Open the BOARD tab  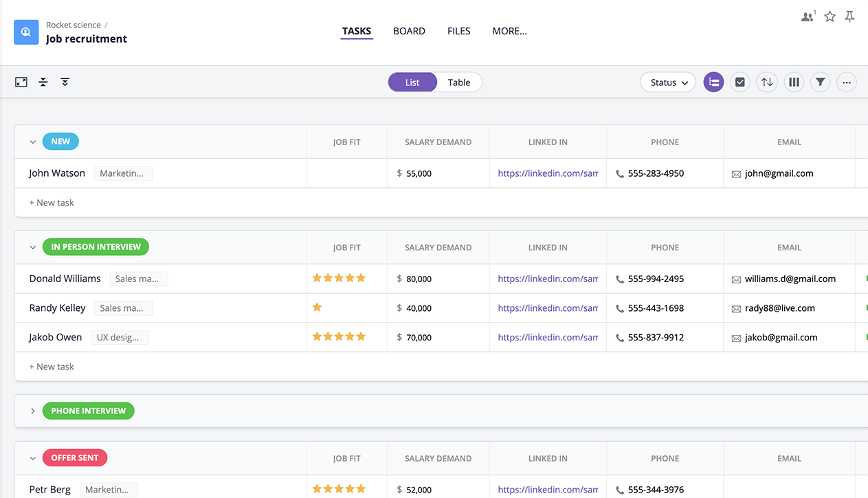pos(409,31)
